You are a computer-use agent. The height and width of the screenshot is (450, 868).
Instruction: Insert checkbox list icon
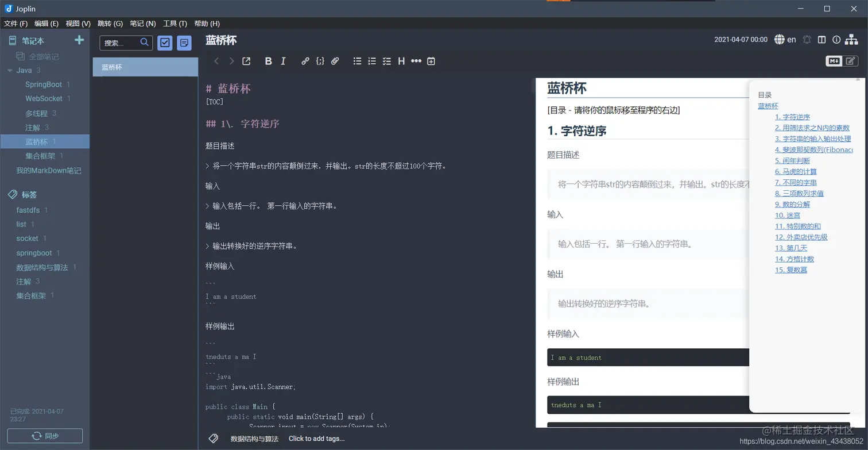[387, 61]
